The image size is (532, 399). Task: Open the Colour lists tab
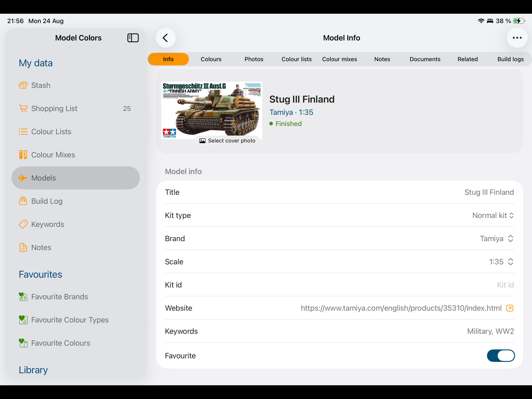click(x=297, y=59)
